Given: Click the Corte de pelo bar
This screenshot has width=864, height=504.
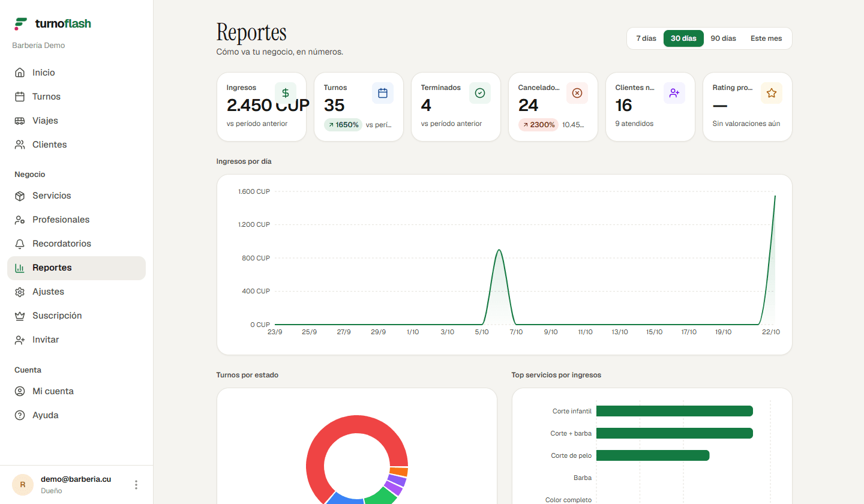Looking at the screenshot, I should [x=653, y=455].
